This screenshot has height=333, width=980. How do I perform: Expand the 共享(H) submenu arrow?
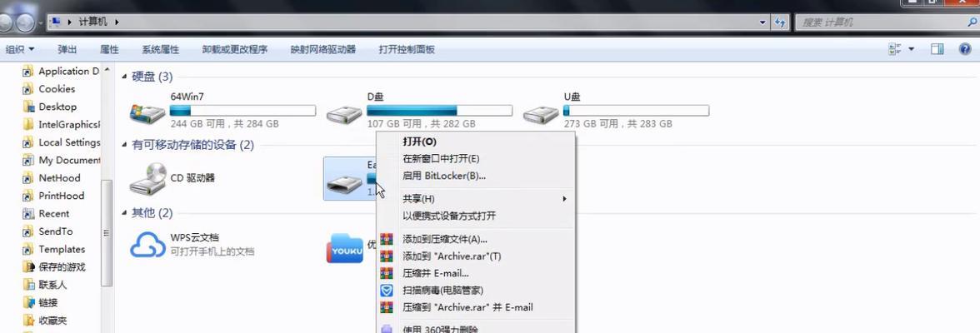[x=564, y=199]
